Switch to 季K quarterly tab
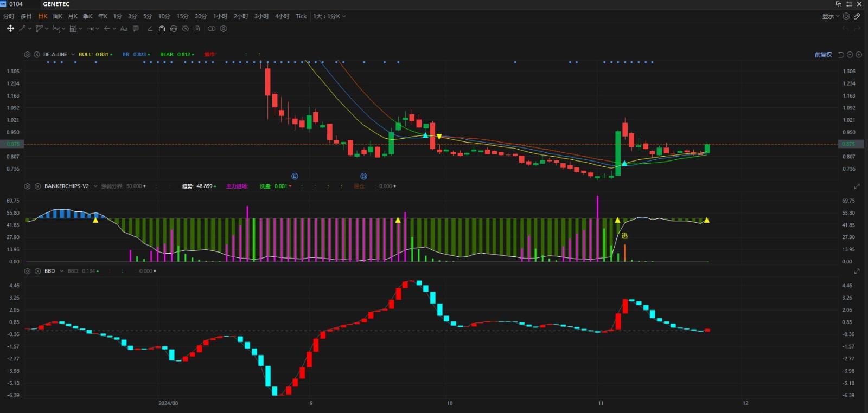 (x=88, y=16)
